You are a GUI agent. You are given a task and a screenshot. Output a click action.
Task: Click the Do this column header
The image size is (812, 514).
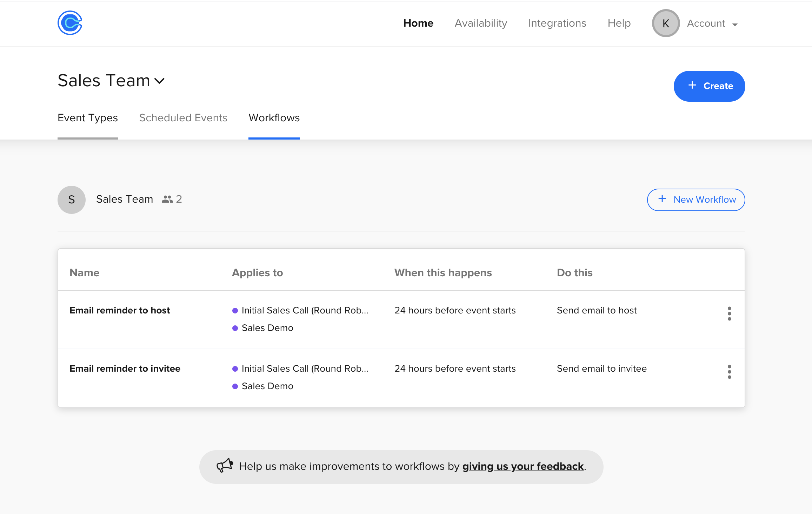pos(574,272)
